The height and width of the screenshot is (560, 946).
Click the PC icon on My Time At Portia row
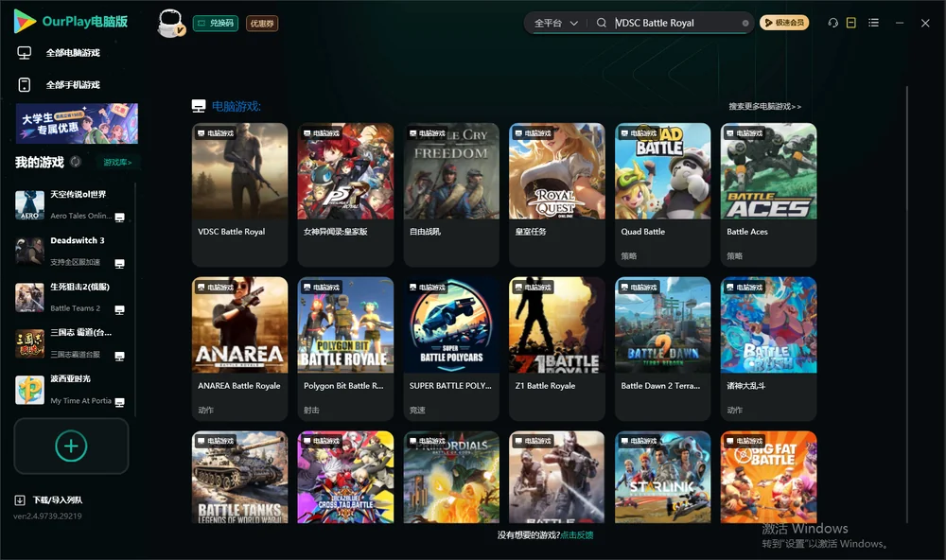click(119, 403)
